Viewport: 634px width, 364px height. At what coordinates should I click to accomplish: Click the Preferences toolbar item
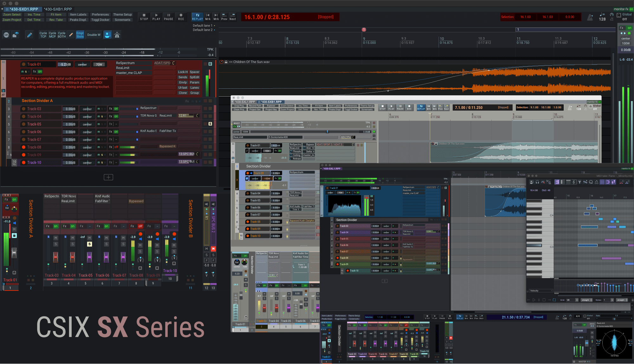click(x=100, y=15)
